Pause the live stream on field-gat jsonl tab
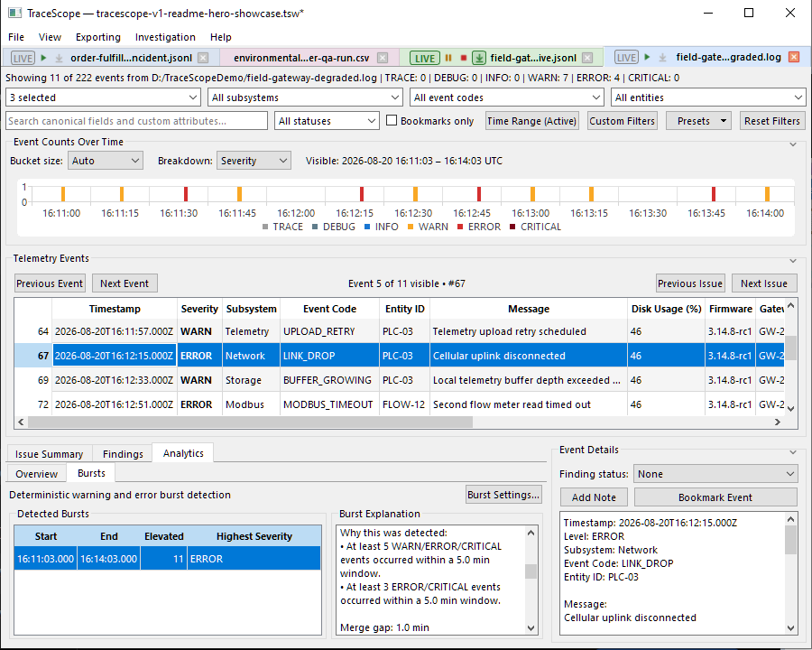Image resolution: width=812 pixels, height=650 pixels. [448, 58]
